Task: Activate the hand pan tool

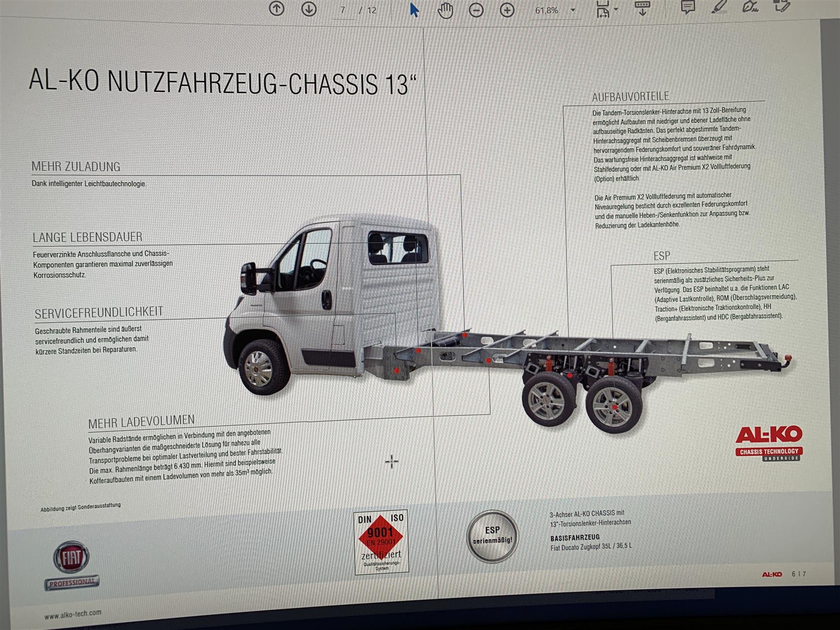Action: click(x=445, y=10)
